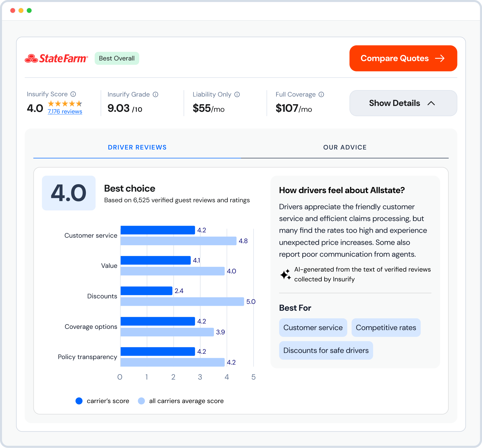Open the 7,176 reviews link
This screenshot has width=482, height=448.
coord(65,112)
